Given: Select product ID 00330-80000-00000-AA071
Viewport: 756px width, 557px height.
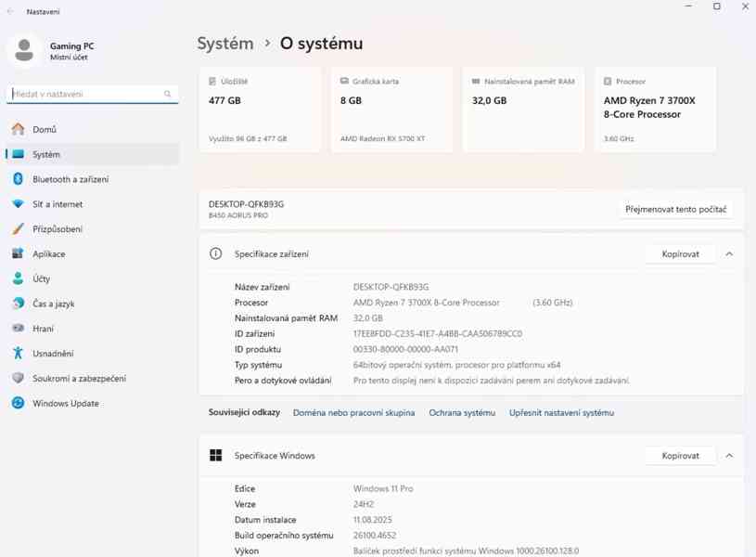Looking at the screenshot, I should (405, 349).
